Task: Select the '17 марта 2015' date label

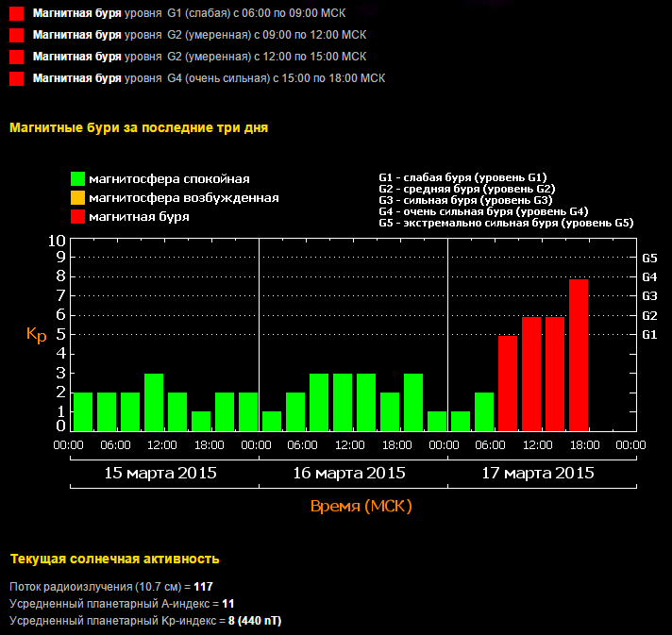Action: [539, 473]
